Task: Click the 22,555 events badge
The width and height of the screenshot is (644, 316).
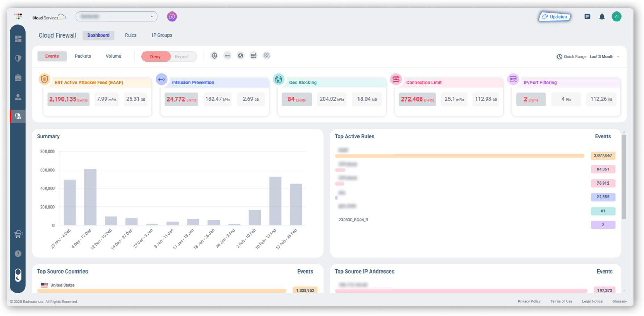Action: click(603, 197)
